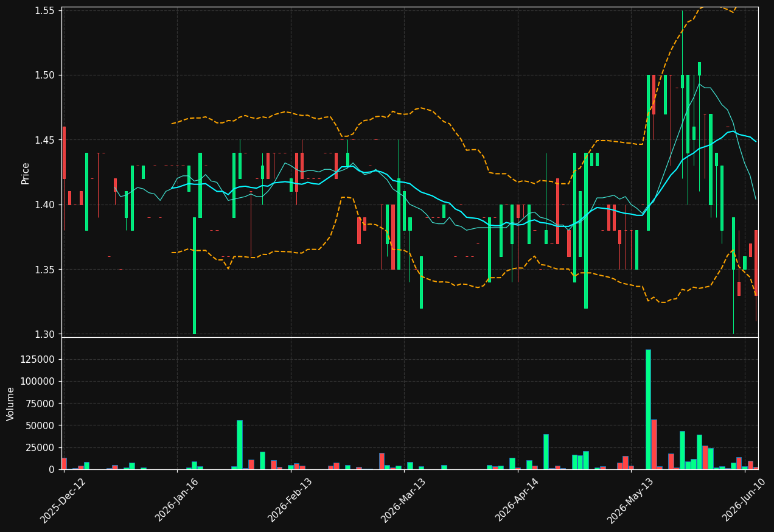Click the 1.50 price axis value
This screenshot has height=532, width=774.
(x=45, y=75)
